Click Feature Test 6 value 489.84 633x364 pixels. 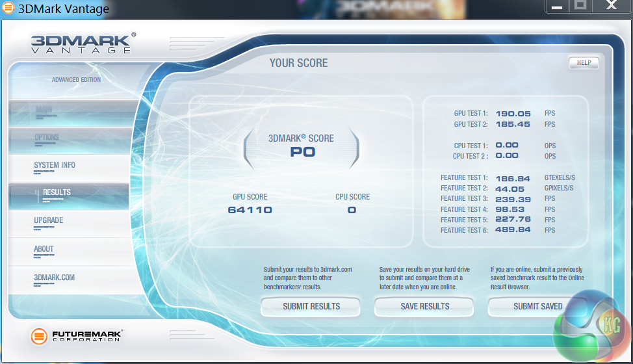click(513, 229)
